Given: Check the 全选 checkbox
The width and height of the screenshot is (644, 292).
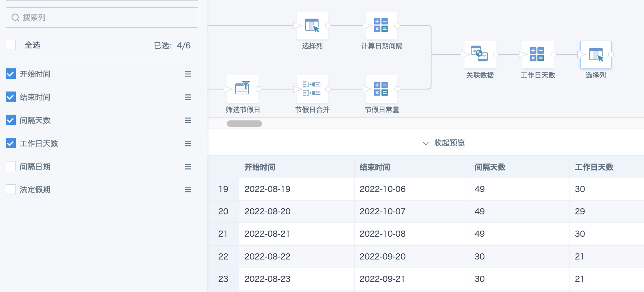Looking at the screenshot, I should coord(11,45).
